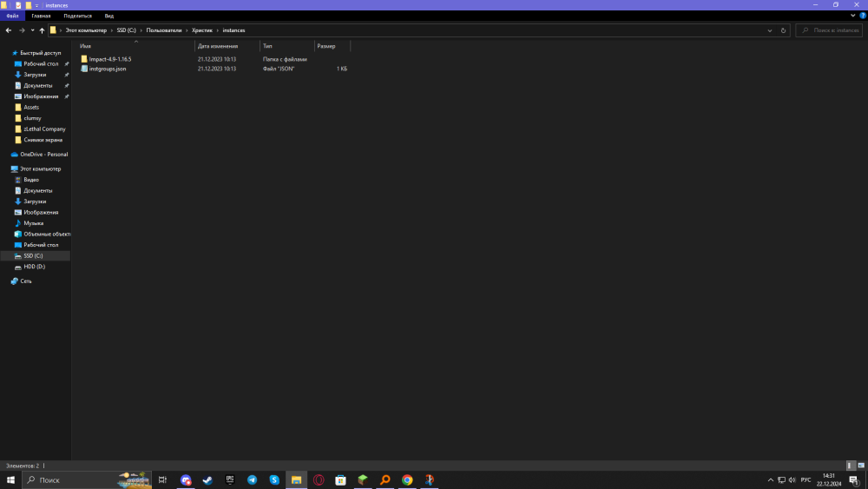Open Epic Games Launcher taskbar icon
This screenshot has width=868, height=489.
pyautogui.click(x=230, y=480)
